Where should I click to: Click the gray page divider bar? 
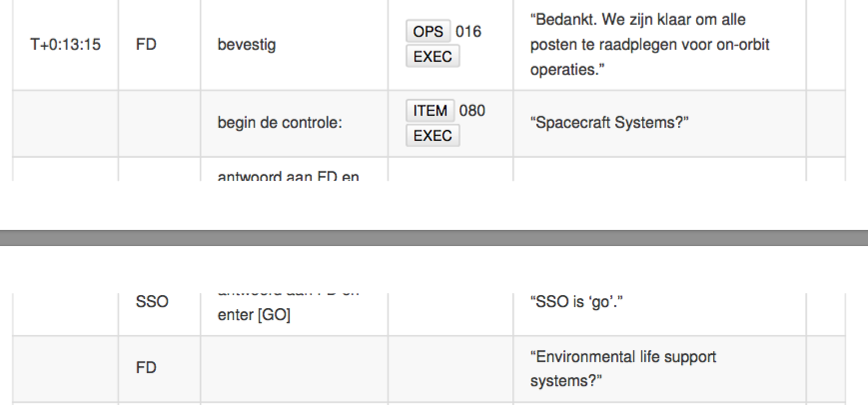(x=434, y=238)
